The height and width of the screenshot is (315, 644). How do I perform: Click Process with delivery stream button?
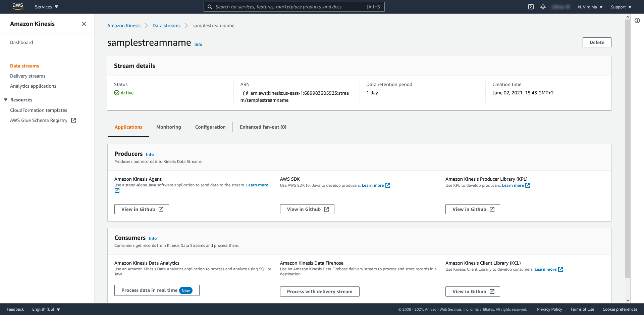click(x=320, y=291)
